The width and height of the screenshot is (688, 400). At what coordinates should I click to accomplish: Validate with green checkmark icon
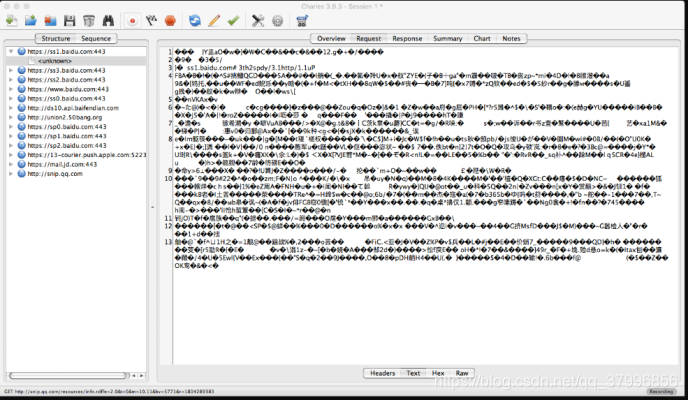point(233,21)
